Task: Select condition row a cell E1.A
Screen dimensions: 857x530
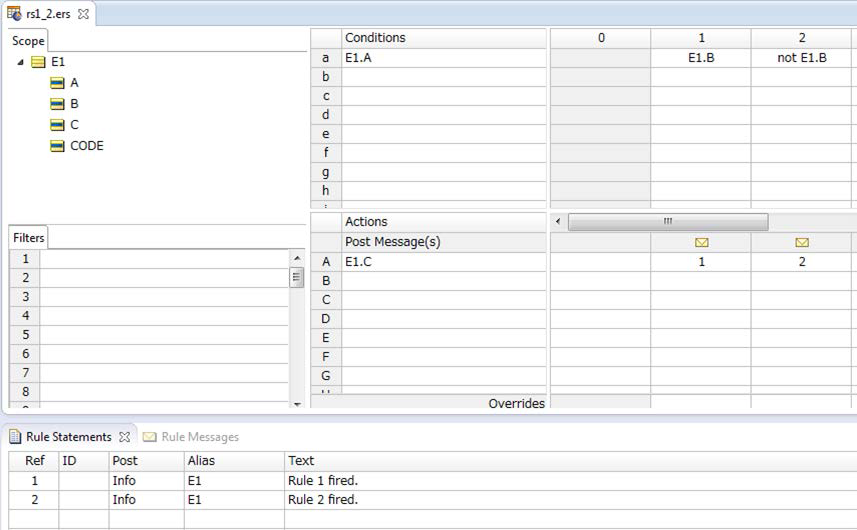Action: click(444, 58)
